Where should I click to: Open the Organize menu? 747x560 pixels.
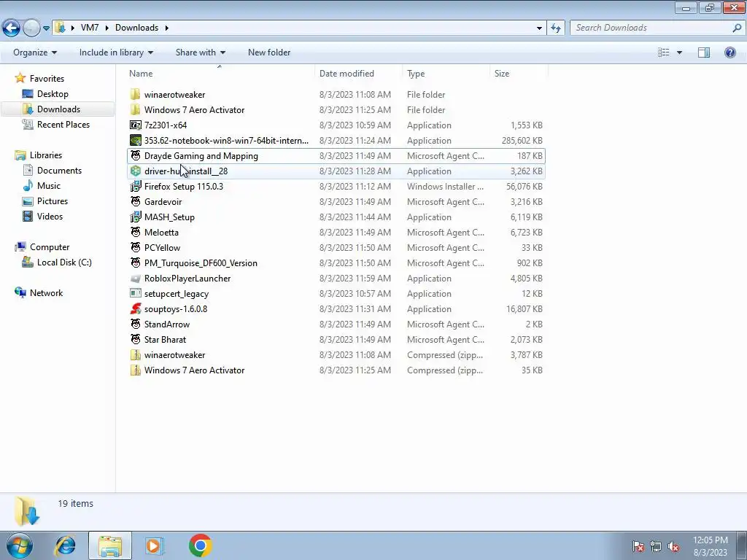(x=35, y=52)
